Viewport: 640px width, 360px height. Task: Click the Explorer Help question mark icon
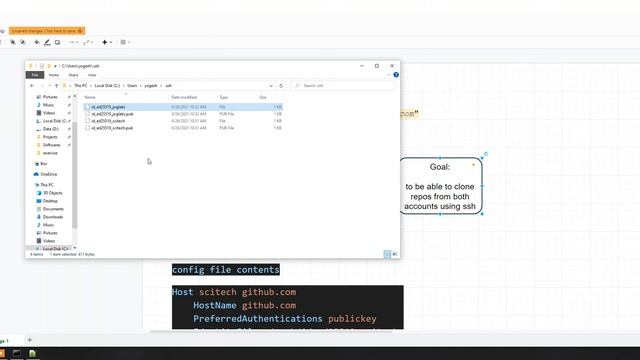396,75
